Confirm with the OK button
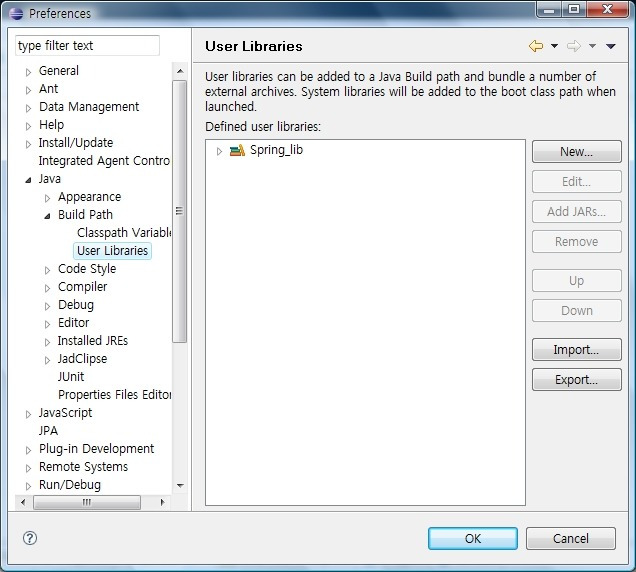Image resolution: width=636 pixels, height=572 pixels. tap(473, 539)
